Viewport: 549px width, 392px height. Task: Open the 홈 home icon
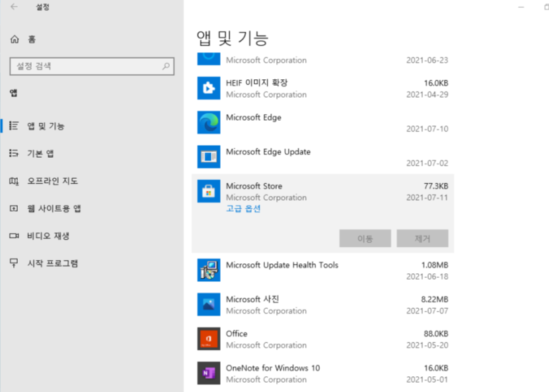click(x=15, y=39)
